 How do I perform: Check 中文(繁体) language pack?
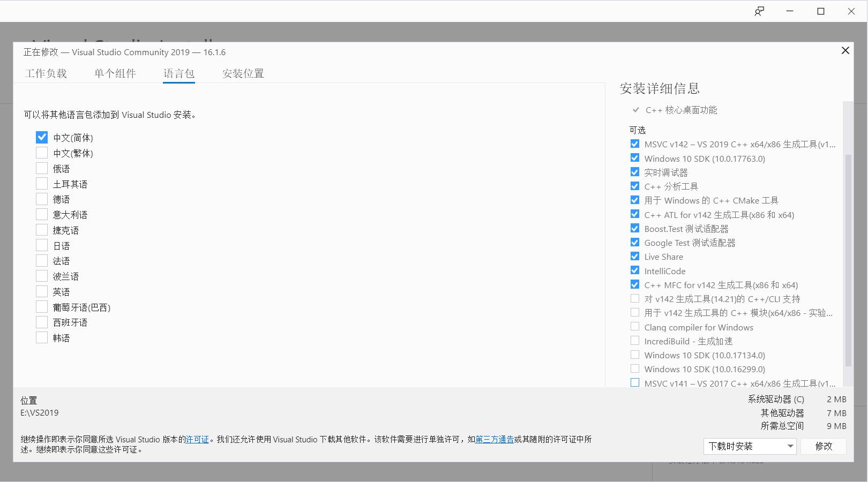[42, 153]
